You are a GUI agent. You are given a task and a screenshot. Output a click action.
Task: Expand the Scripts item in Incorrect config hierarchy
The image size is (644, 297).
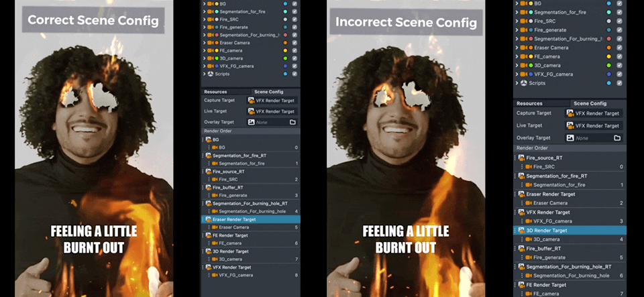point(518,82)
